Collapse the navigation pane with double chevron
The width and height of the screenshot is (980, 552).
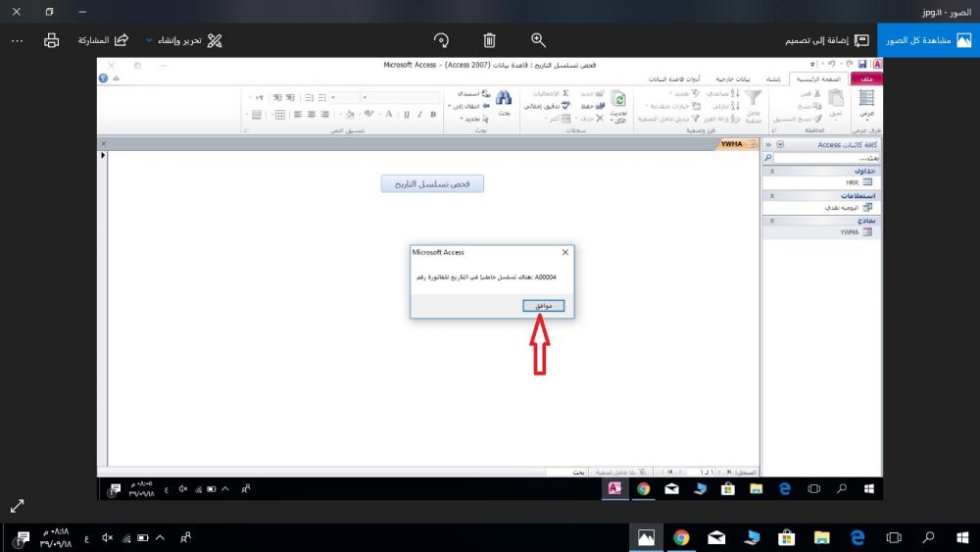click(x=768, y=144)
